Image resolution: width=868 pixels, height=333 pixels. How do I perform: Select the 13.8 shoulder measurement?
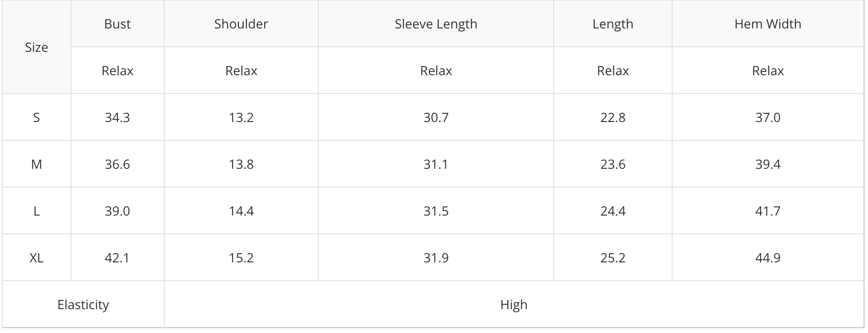pos(241,164)
